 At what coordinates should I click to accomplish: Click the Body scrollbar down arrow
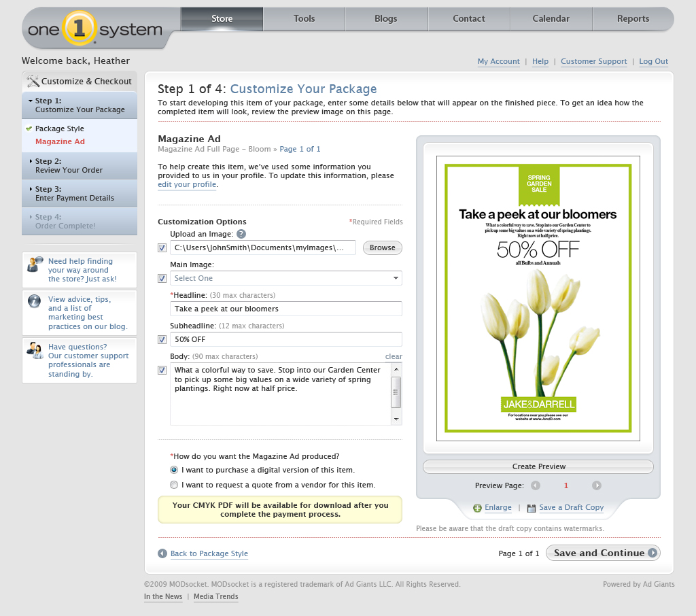point(396,420)
